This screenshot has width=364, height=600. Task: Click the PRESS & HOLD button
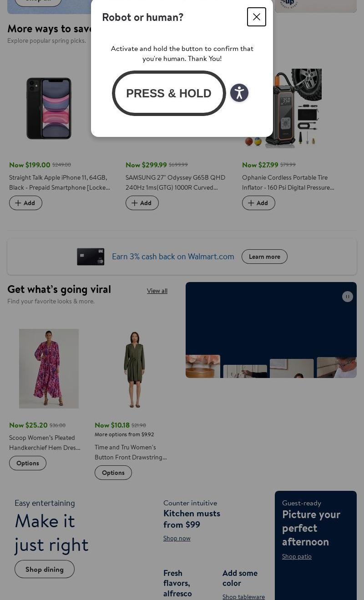[x=169, y=93]
